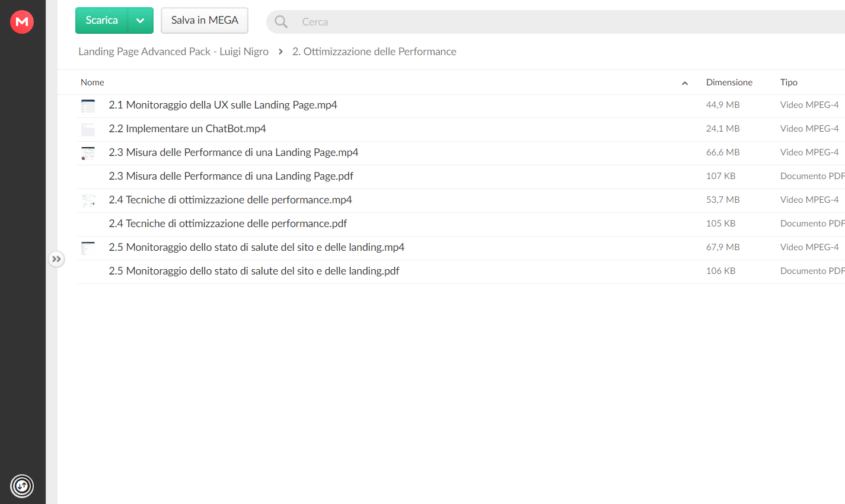Click the Salva in MEGA button

coord(205,20)
